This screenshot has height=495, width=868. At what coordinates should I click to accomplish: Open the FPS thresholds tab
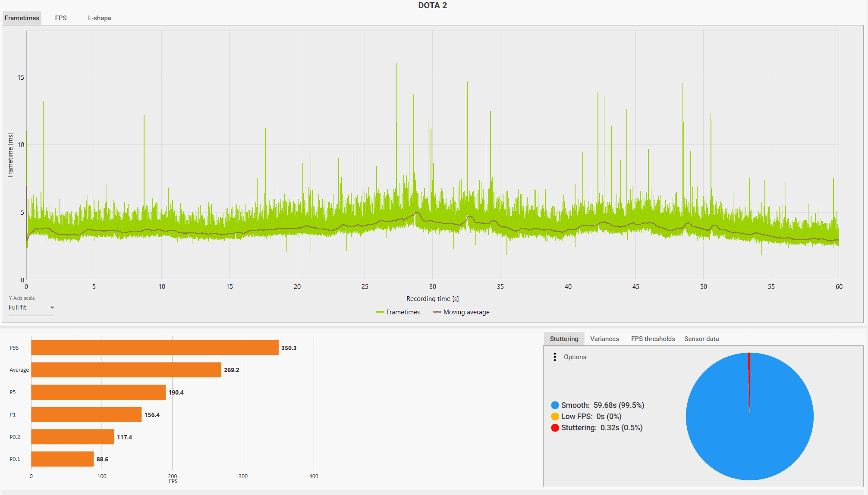click(x=653, y=339)
